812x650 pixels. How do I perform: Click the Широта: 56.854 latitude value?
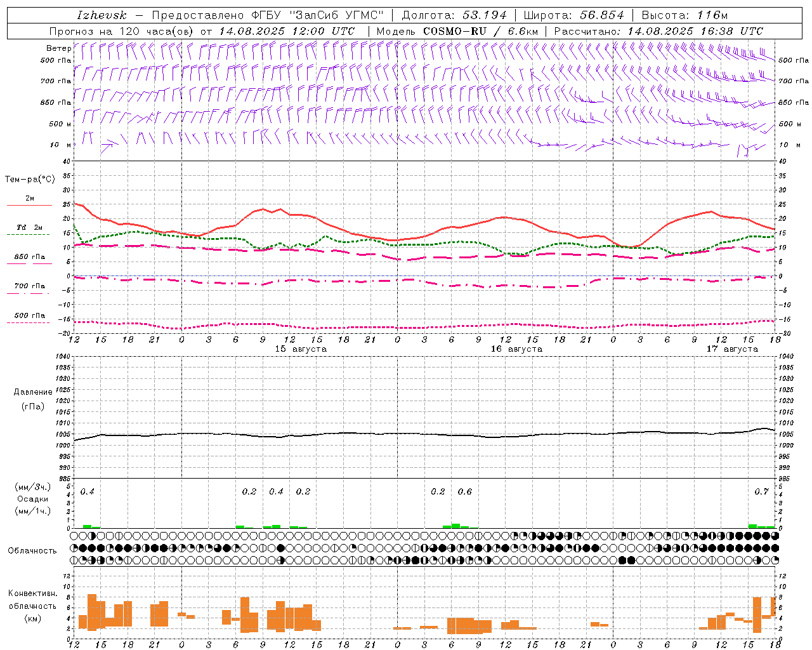click(573, 15)
